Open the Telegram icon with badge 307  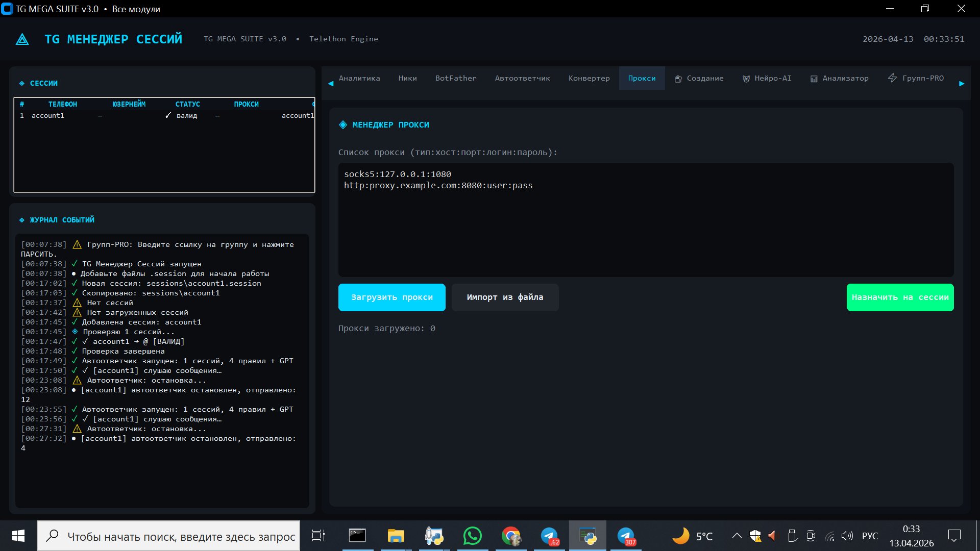[x=626, y=536]
